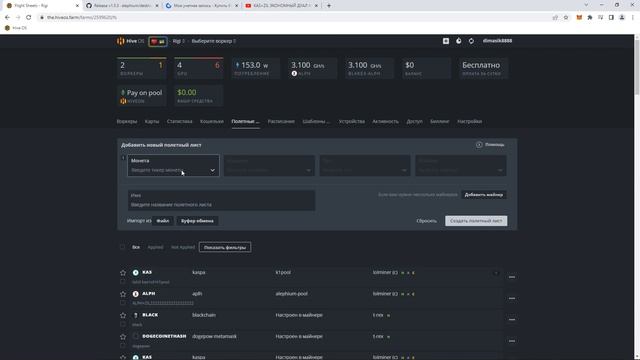The width and height of the screenshot is (640, 360).
Task: Open the browser tab search chevron
Action: pyautogui.click(x=586, y=5)
